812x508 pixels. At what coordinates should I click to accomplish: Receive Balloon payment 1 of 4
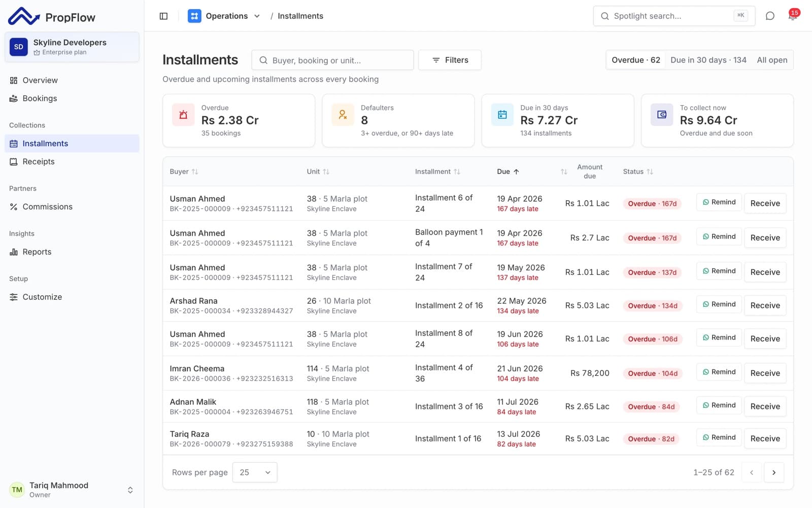[765, 238]
